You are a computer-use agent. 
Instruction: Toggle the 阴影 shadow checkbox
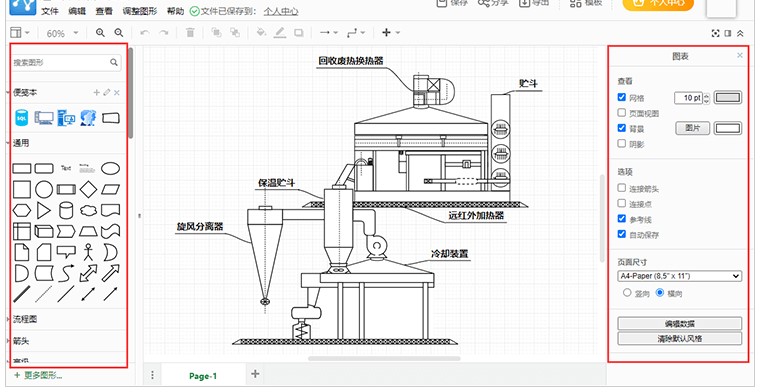(622, 143)
